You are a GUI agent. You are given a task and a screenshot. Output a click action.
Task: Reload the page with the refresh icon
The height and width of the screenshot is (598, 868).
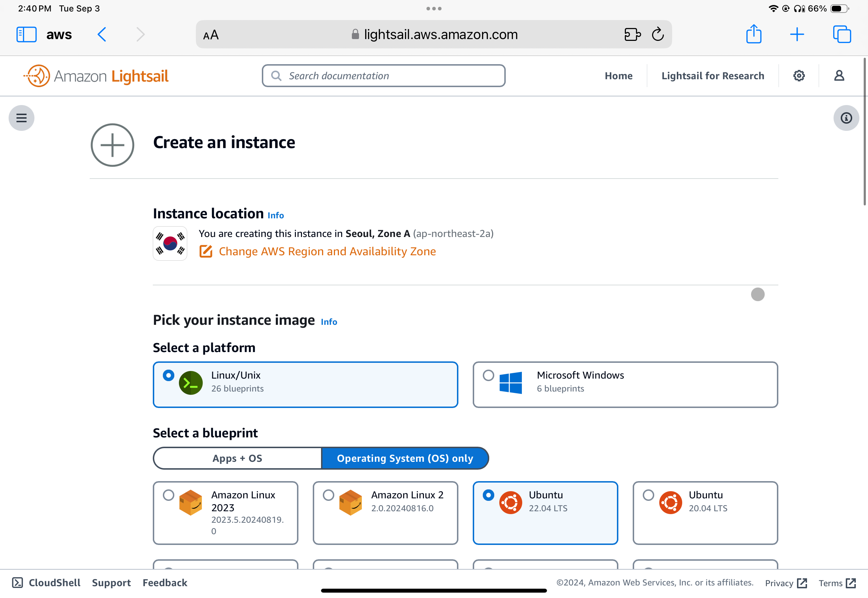pyautogui.click(x=658, y=34)
